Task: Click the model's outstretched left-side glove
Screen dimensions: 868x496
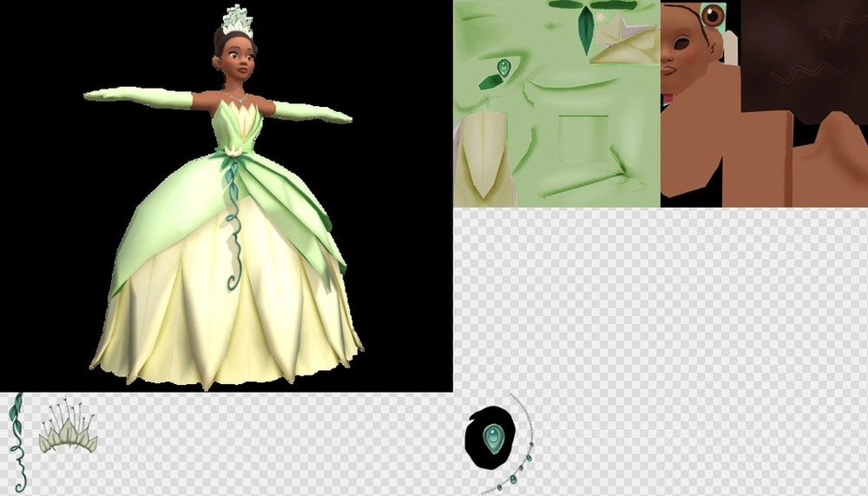Action: 139,96
